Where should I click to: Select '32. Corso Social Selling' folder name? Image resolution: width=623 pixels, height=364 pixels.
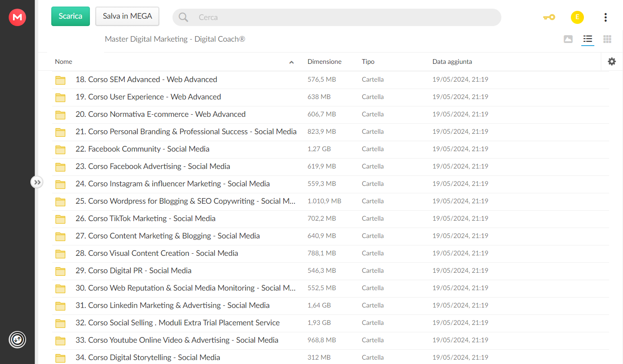178,323
